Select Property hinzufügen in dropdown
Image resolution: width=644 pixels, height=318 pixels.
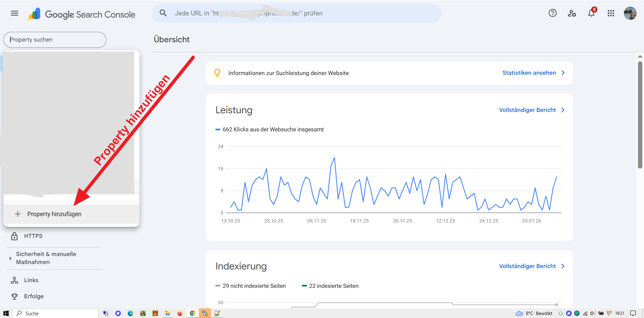(x=54, y=214)
